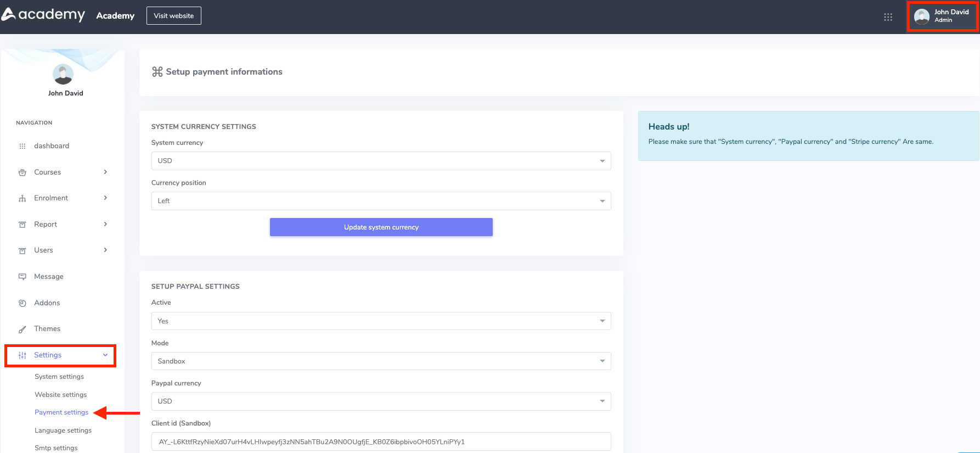Image resolution: width=980 pixels, height=453 pixels.
Task: Click the Academy logo in header
Action: click(43, 15)
